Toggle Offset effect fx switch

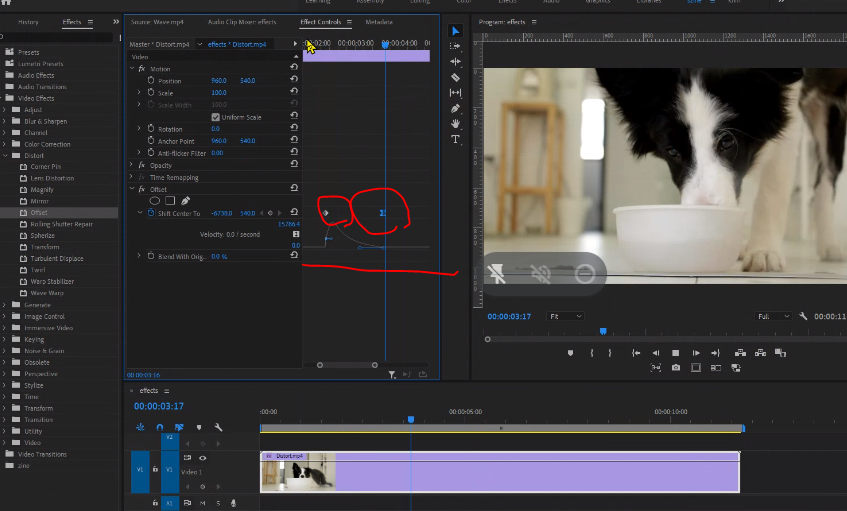coord(142,189)
